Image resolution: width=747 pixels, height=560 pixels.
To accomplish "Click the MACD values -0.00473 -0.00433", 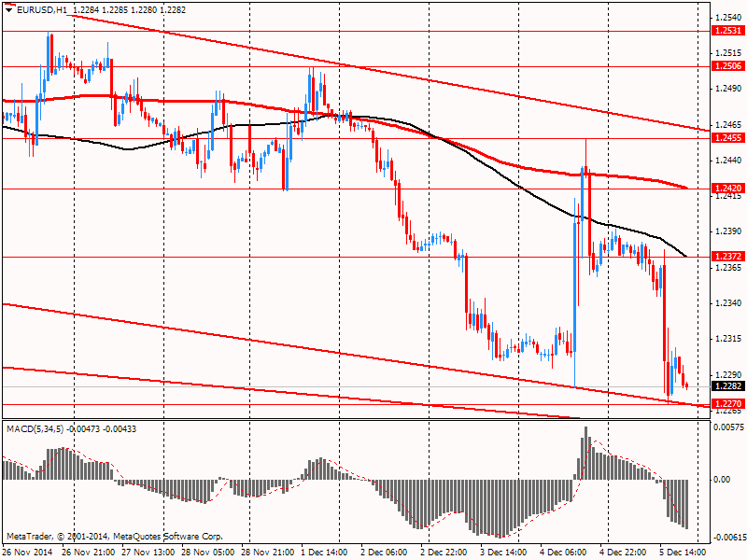I will 102,429.
